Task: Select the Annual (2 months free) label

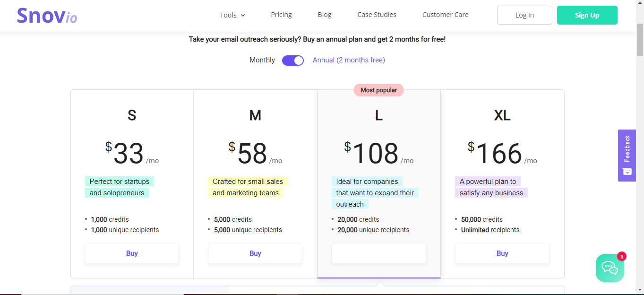Action: 349,60
